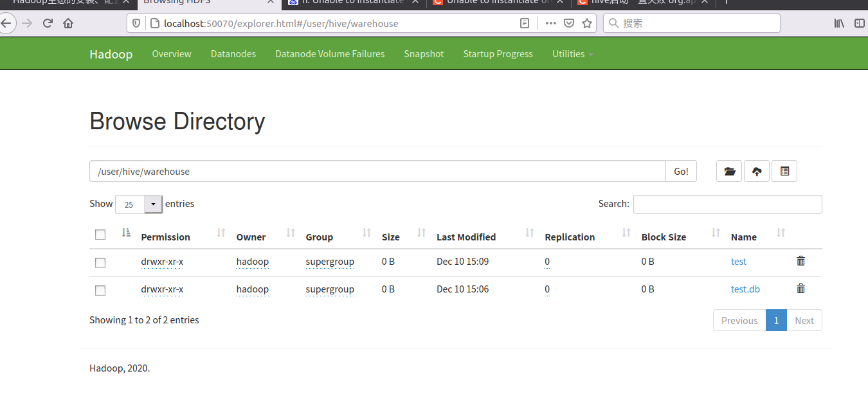Switch to the hive启动 browser tab
The height and width of the screenshot is (405, 868).
click(x=643, y=3)
